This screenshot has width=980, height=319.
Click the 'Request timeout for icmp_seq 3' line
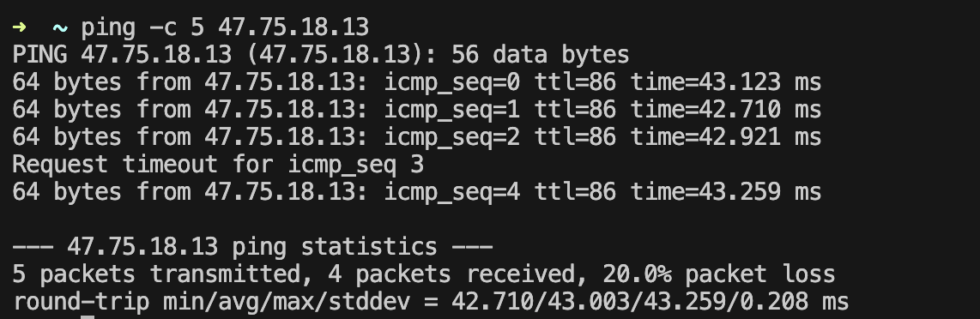point(218,165)
